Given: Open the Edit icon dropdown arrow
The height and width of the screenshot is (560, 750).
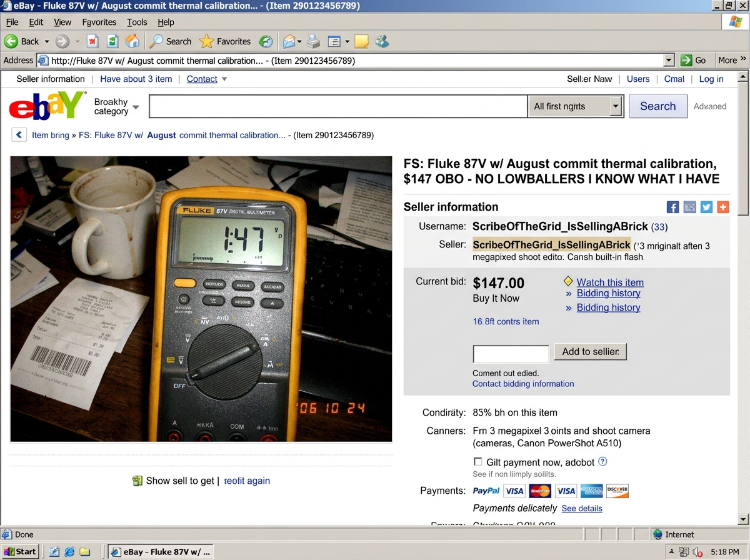Looking at the screenshot, I should [347, 42].
